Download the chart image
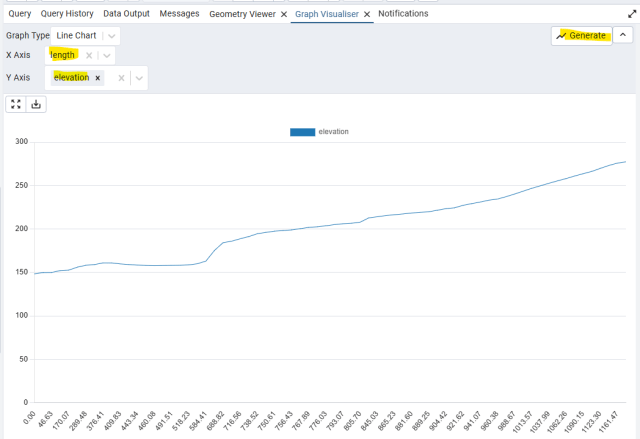This screenshot has width=640, height=439. pyautogui.click(x=36, y=104)
